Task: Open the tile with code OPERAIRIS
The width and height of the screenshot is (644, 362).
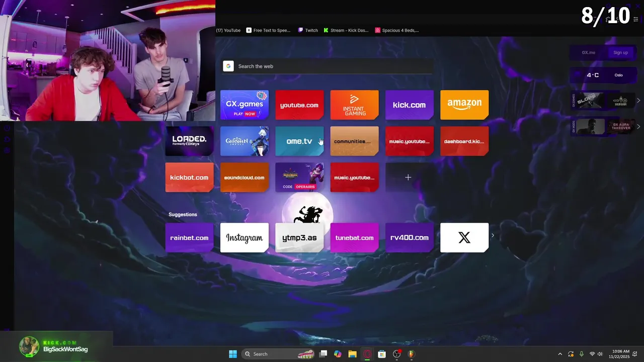Action: pyautogui.click(x=299, y=177)
